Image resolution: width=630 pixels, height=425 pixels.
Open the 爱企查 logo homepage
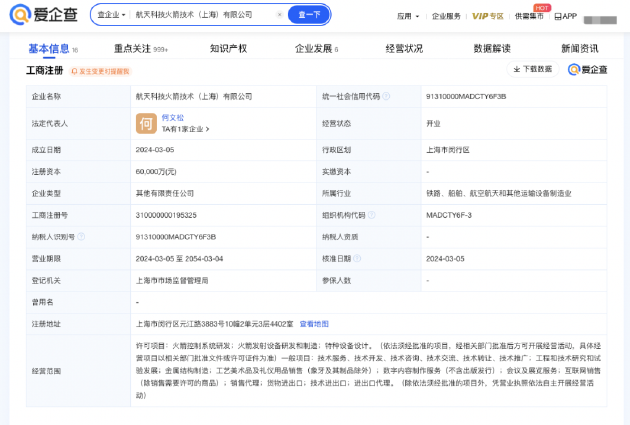click(43, 15)
